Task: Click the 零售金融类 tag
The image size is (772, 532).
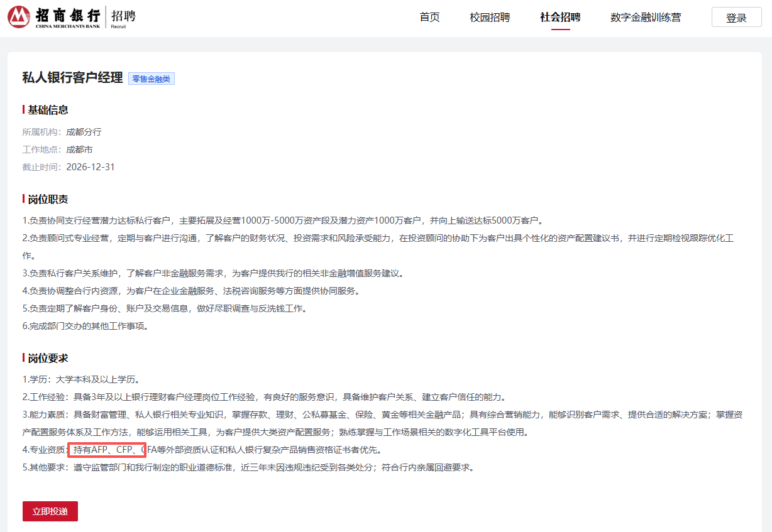Action: click(152, 79)
